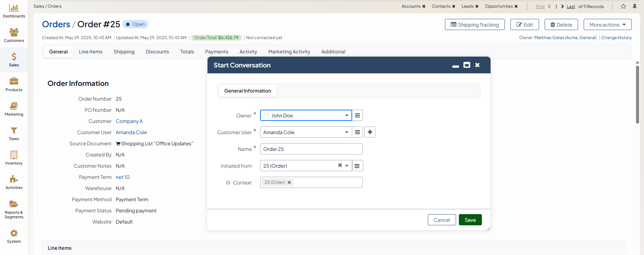Click the page vertical scrollbar
The height and width of the screenshot is (255, 644).
pyautogui.click(x=637, y=94)
